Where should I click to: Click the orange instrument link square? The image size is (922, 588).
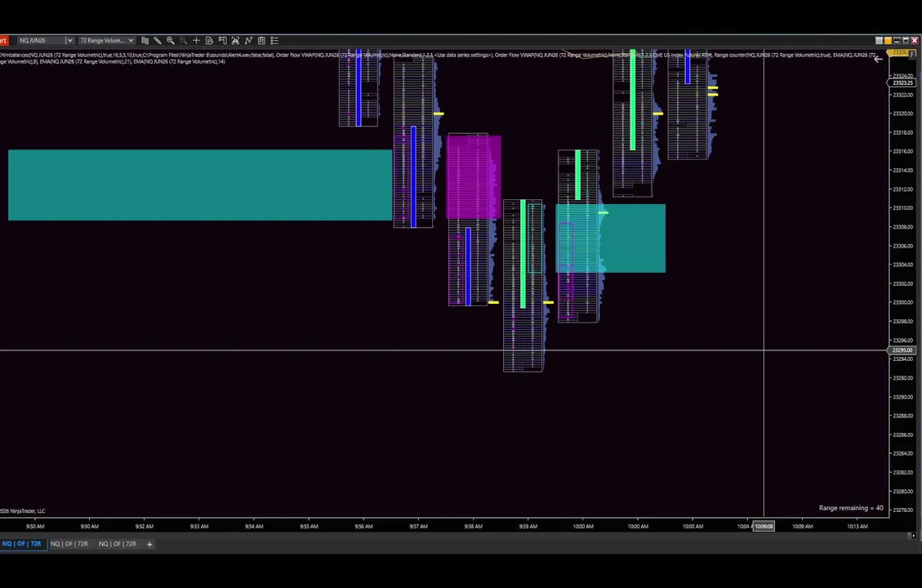click(888, 41)
